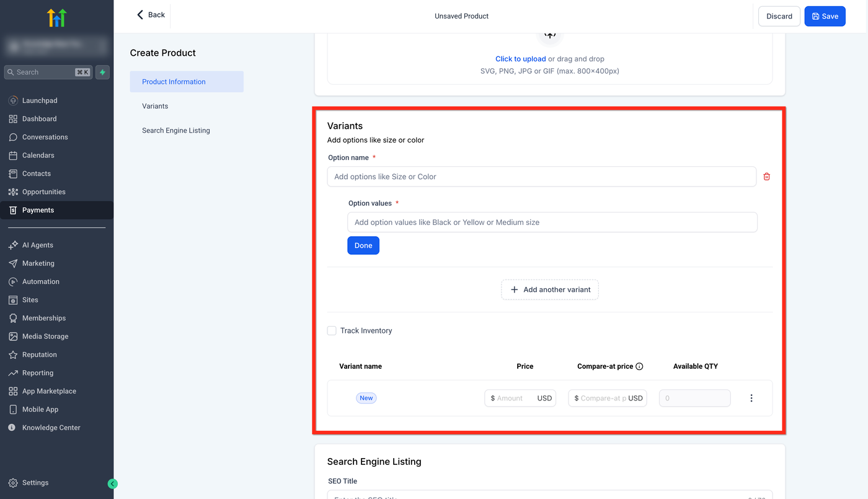Screen dimensions: 868x499
Task: Click the lightning bolt quick actions icon
Action: click(103, 73)
